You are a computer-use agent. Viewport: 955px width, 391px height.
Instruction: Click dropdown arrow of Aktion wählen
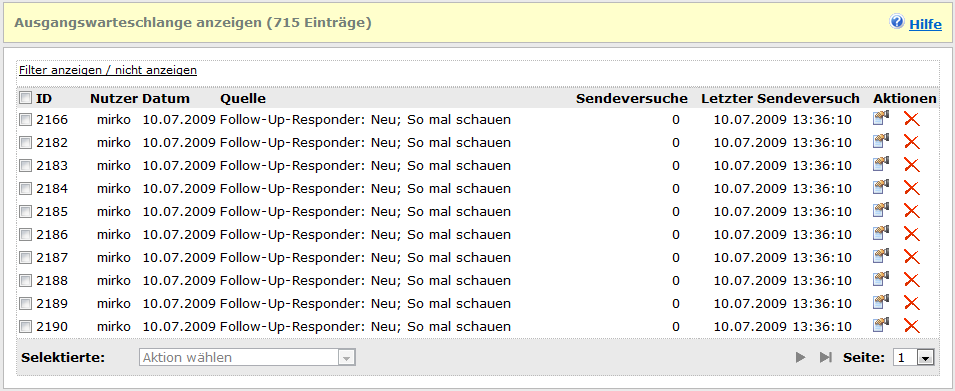[x=346, y=358]
